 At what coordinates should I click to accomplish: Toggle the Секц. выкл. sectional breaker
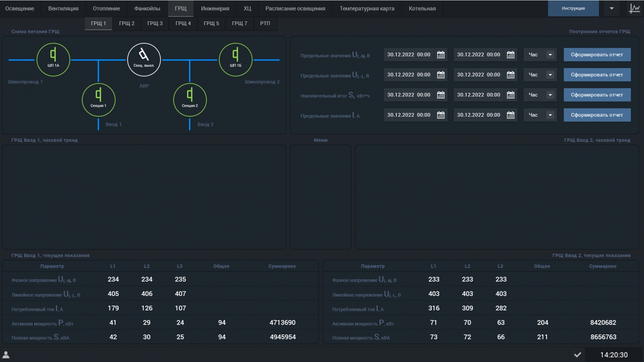pyautogui.click(x=144, y=60)
